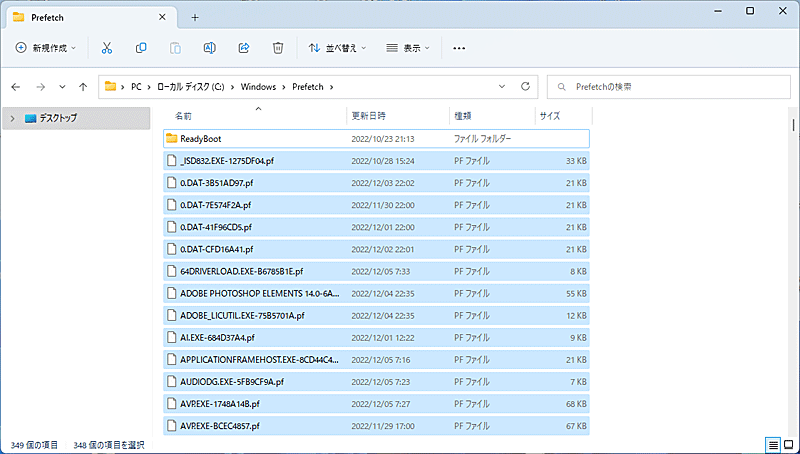Select ADOBE PHOTOSHOP ELEMENTS 14.0 file
Screen dimensions: 800x454
point(377,293)
